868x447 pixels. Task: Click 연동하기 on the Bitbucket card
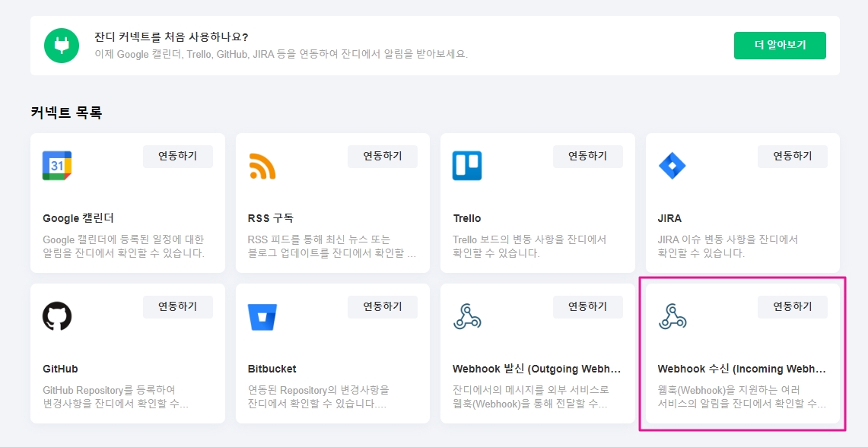click(x=383, y=307)
